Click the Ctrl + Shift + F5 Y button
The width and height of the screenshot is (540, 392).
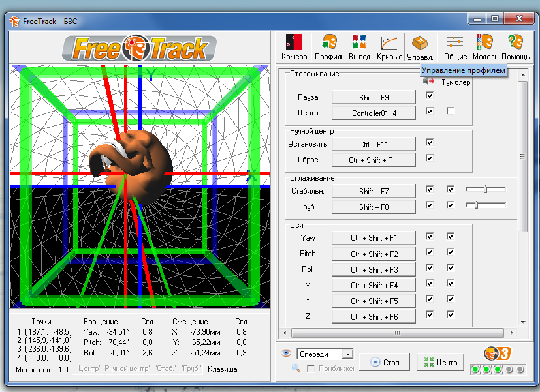[x=373, y=301]
